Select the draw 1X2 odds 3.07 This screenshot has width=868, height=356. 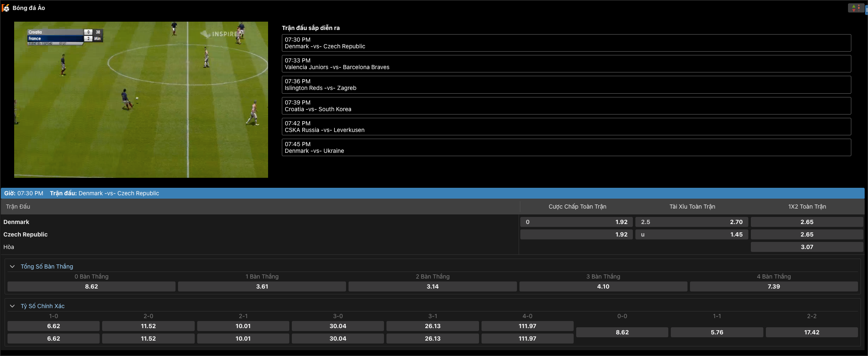[806, 247]
